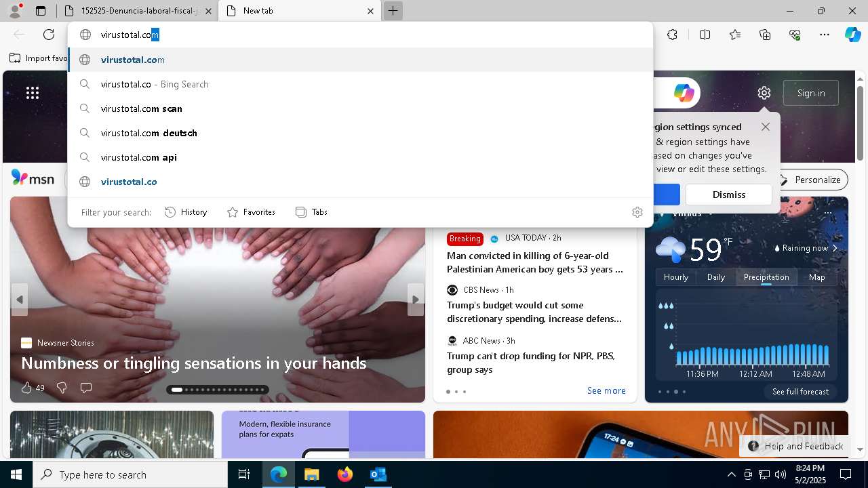Screen dimensions: 868x488
Task: Click the Personalize button
Action: coord(810,180)
